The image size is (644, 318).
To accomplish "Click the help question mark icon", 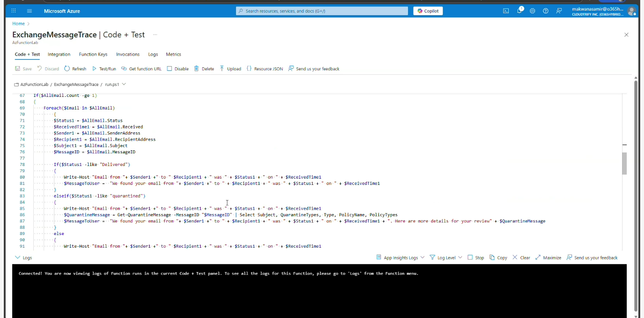I will (x=546, y=11).
